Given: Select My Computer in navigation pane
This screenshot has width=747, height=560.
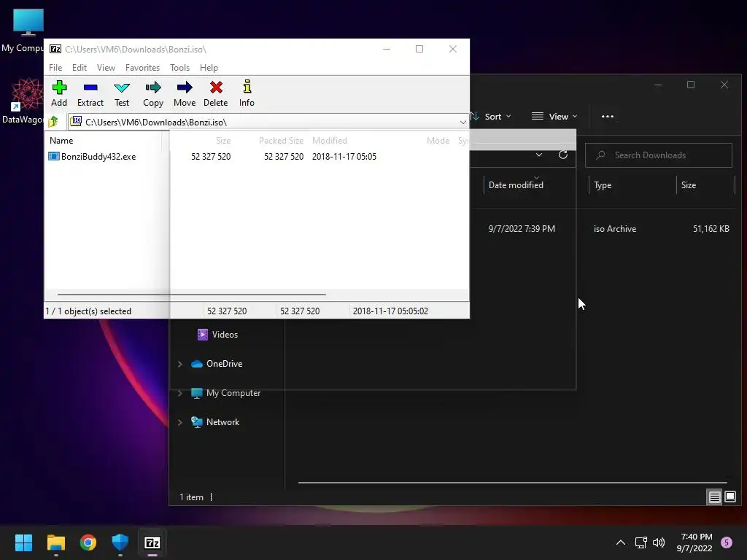Looking at the screenshot, I should coord(226,393).
